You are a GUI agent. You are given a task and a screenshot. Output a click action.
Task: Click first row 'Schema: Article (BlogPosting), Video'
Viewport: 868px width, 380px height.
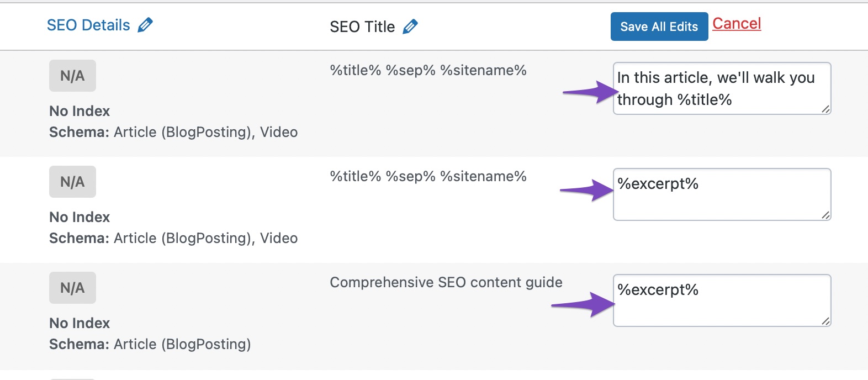pos(173,132)
